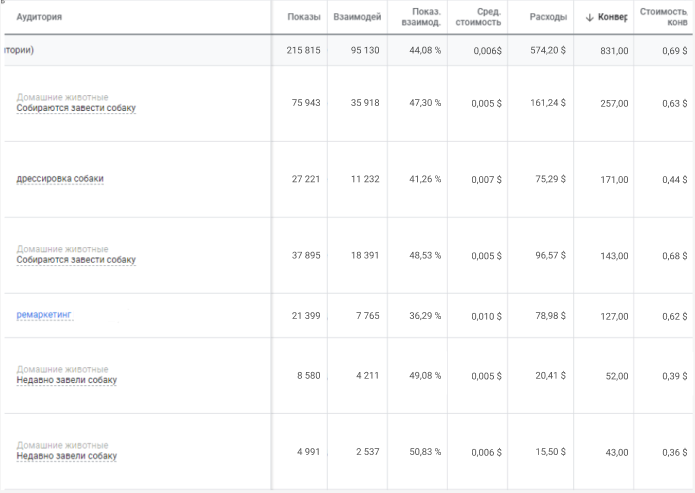This screenshot has height=493, width=695.
Task: Select rate cell 49,08 %
Action: (425, 375)
